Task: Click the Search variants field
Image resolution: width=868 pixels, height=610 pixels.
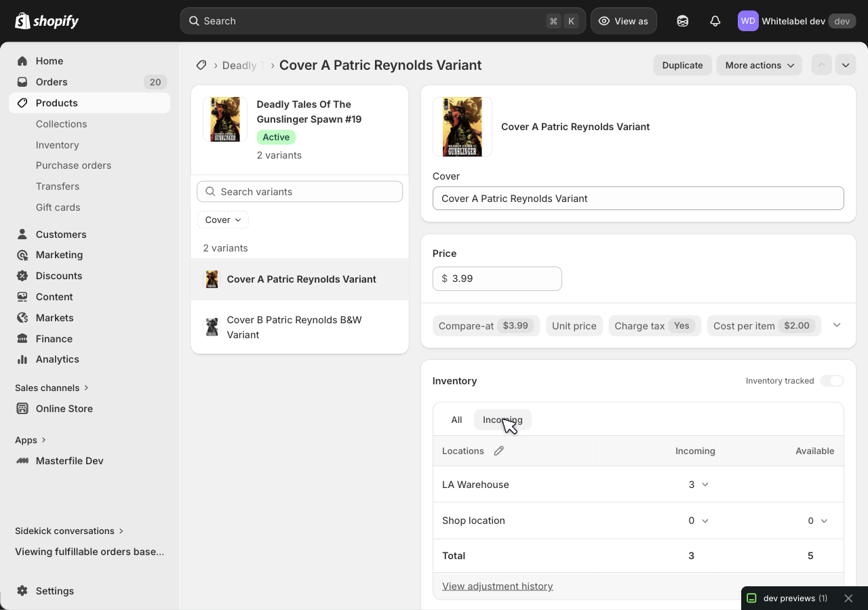Action: pyautogui.click(x=300, y=192)
